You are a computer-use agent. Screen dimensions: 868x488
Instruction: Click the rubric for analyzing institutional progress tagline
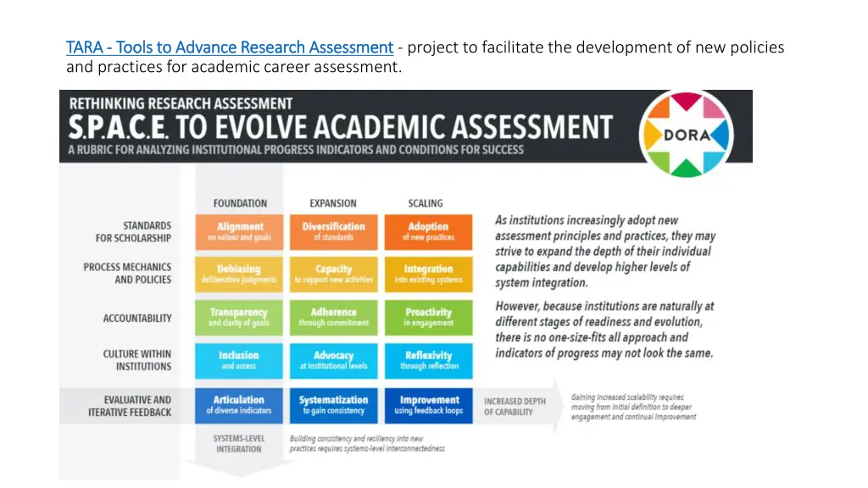(296, 150)
